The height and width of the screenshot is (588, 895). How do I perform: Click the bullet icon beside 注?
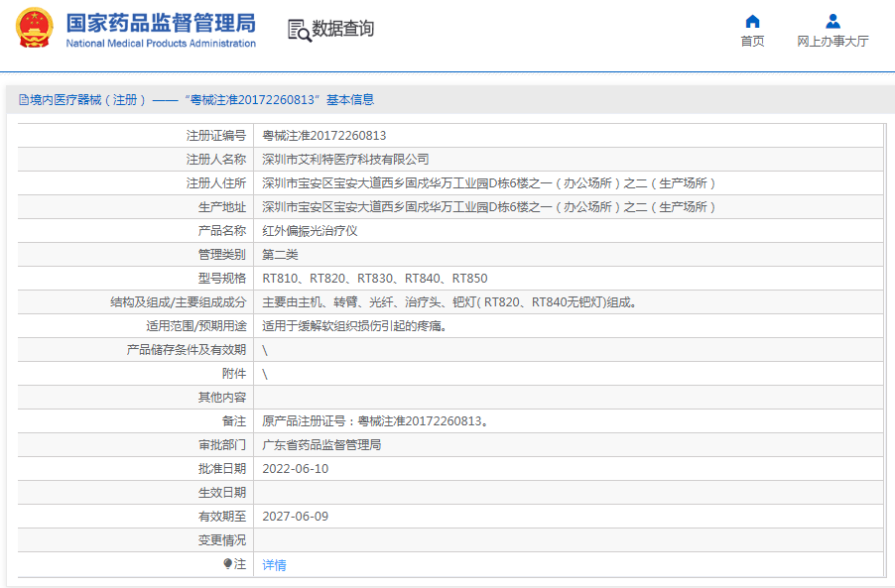point(227,564)
